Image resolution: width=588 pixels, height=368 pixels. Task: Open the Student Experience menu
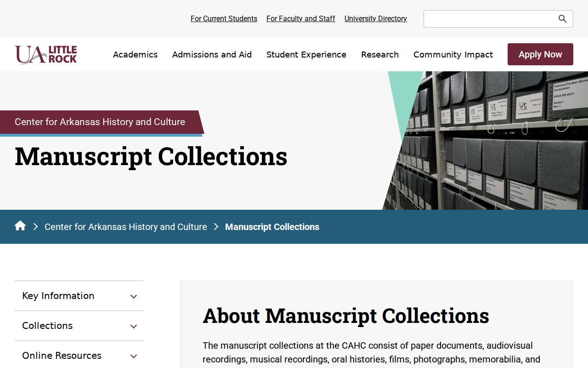click(x=306, y=54)
